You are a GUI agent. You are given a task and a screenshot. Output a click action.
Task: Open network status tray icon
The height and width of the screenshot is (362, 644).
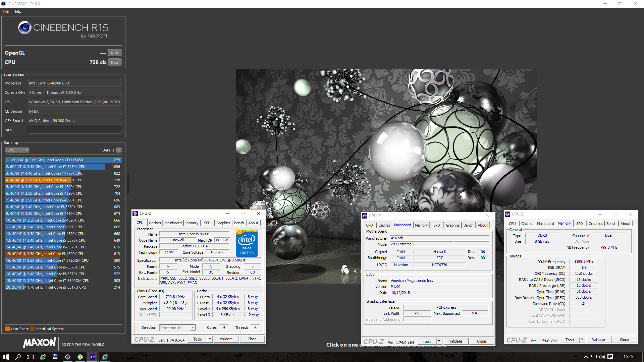594,357
